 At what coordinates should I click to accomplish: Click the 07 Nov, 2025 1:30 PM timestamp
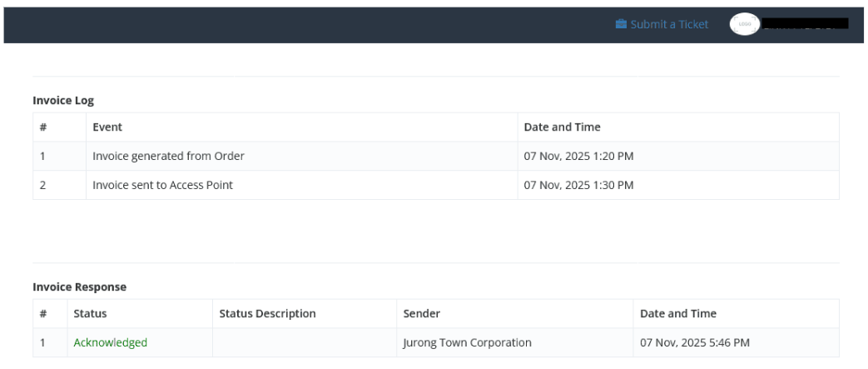pyautogui.click(x=578, y=185)
